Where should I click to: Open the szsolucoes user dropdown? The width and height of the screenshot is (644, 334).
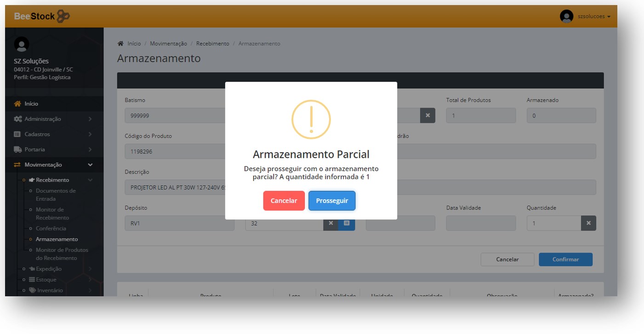click(x=594, y=17)
